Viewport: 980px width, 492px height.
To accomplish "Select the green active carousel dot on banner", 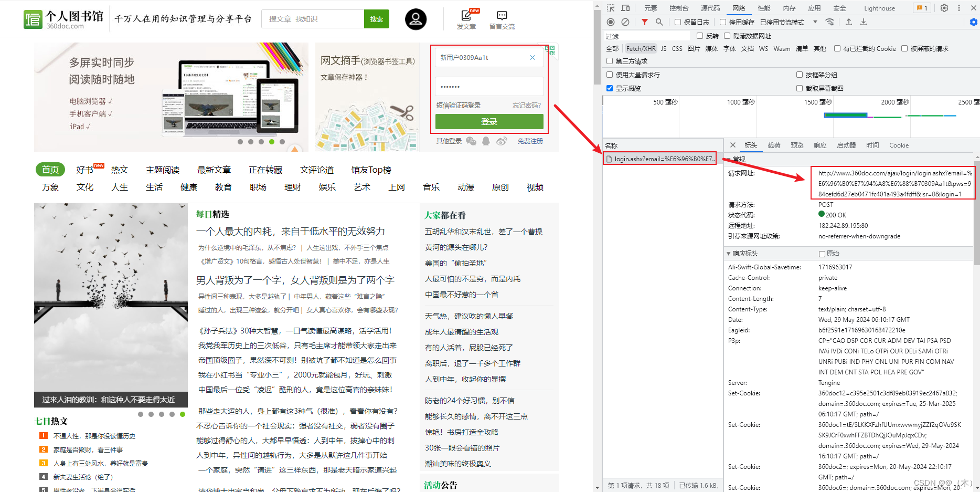I will [271, 142].
